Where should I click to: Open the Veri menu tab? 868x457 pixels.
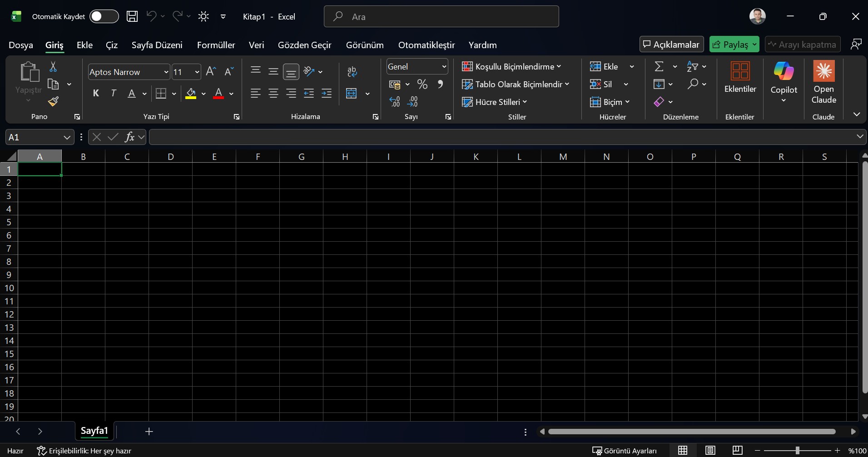[256, 45]
